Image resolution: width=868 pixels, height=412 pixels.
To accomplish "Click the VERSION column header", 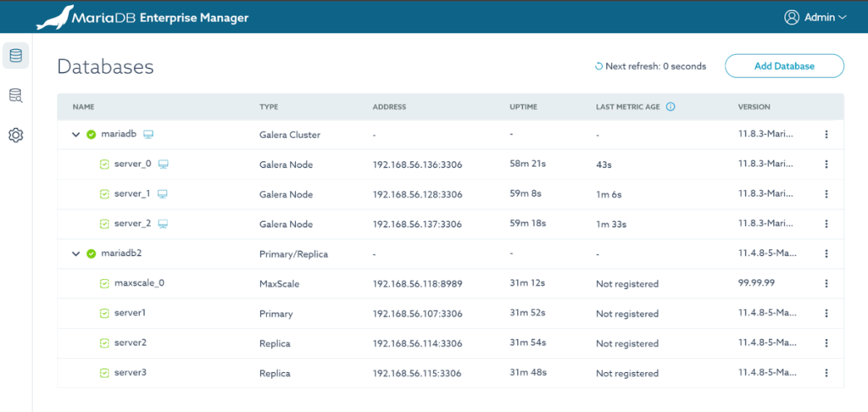I will 754,107.
